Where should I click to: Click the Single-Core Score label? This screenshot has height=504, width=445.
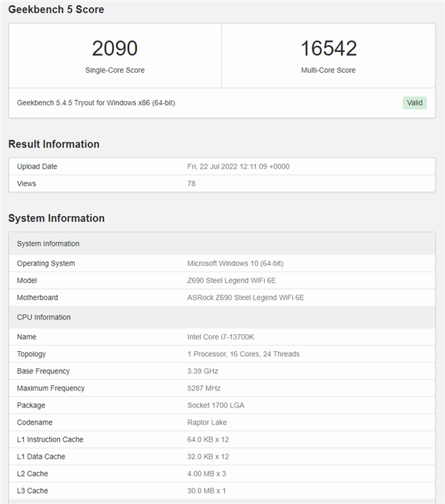[115, 71]
